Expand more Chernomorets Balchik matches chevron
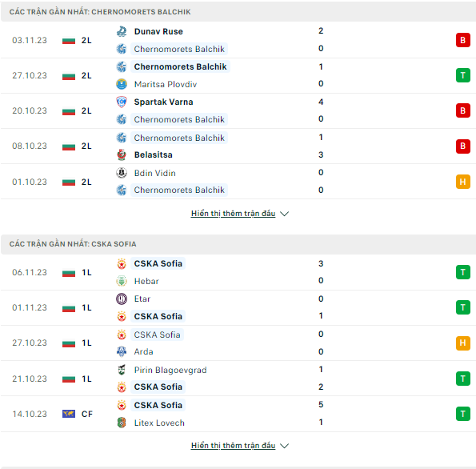Screen dimensions: 476x469 [x=285, y=214]
